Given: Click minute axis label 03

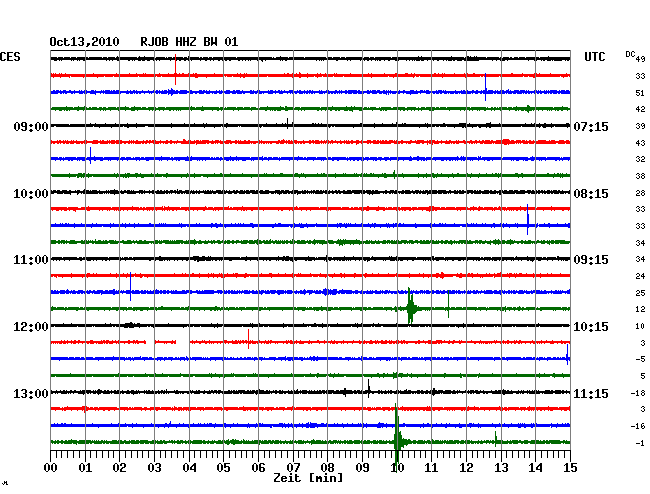Looking at the screenshot, I should point(154,468).
